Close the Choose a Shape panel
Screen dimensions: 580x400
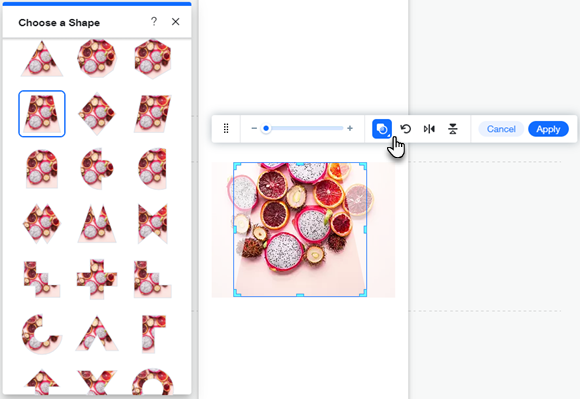pyautogui.click(x=176, y=22)
